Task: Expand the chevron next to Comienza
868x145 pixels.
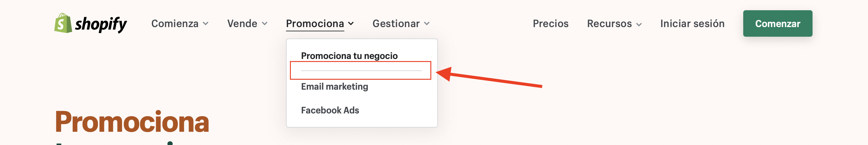Action: (x=206, y=23)
